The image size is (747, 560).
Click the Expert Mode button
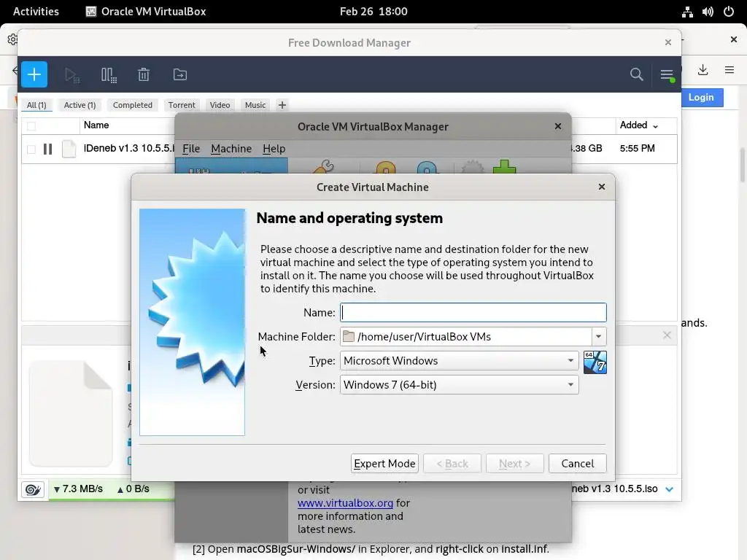click(384, 463)
